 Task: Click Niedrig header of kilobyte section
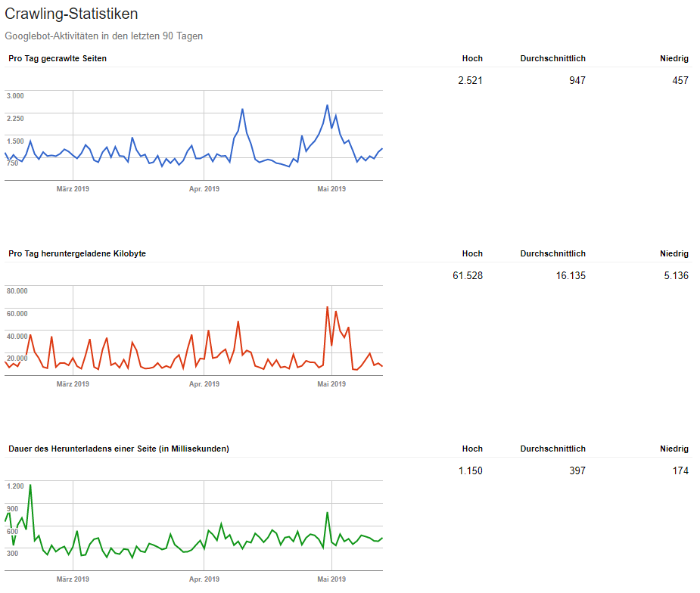[x=674, y=253]
